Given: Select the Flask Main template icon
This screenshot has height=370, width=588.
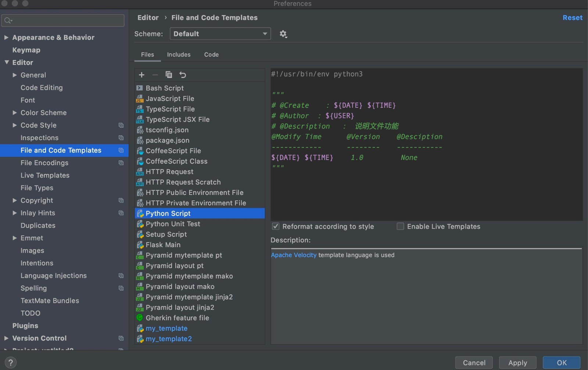Looking at the screenshot, I should [140, 245].
